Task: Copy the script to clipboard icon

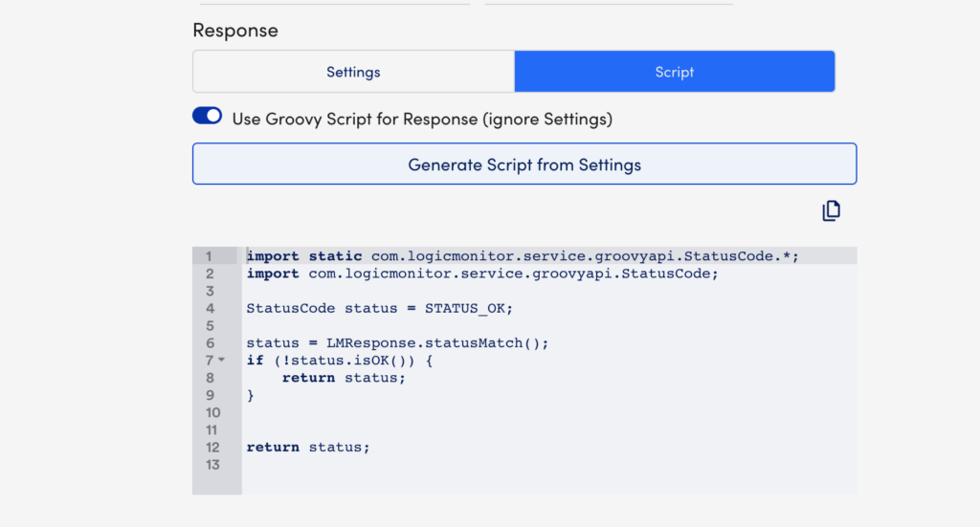Action: tap(831, 211)
